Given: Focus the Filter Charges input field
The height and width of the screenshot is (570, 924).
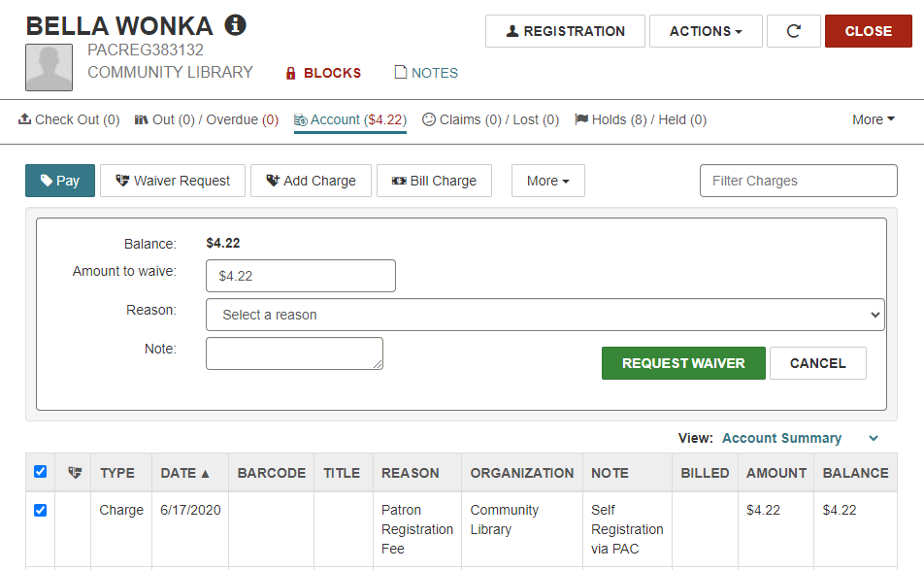Looking at the screenshot, I should point(799,181).
